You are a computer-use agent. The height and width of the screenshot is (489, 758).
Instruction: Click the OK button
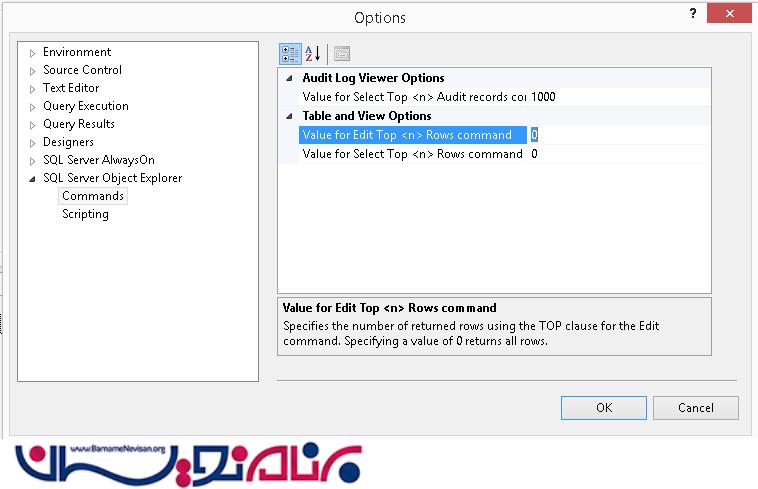[604, 408]
